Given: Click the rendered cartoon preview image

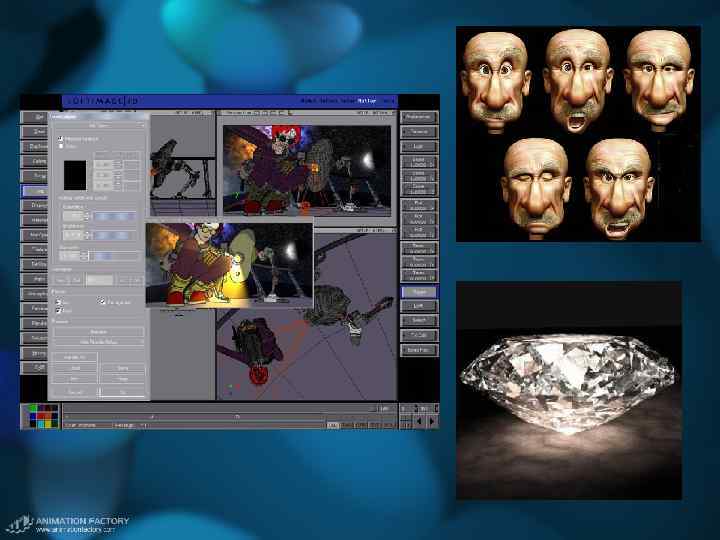Looking at the screenshot, I should click(x=230, y=265).
